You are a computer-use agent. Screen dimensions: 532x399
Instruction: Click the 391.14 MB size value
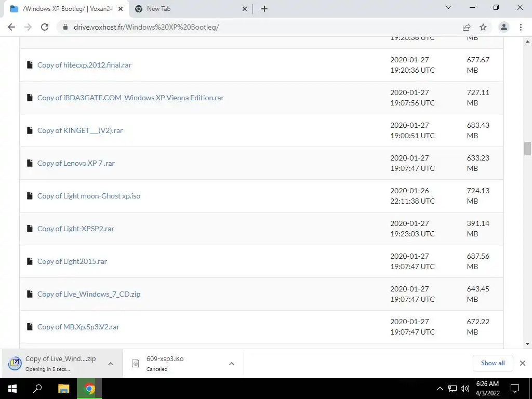coord(478,229)
